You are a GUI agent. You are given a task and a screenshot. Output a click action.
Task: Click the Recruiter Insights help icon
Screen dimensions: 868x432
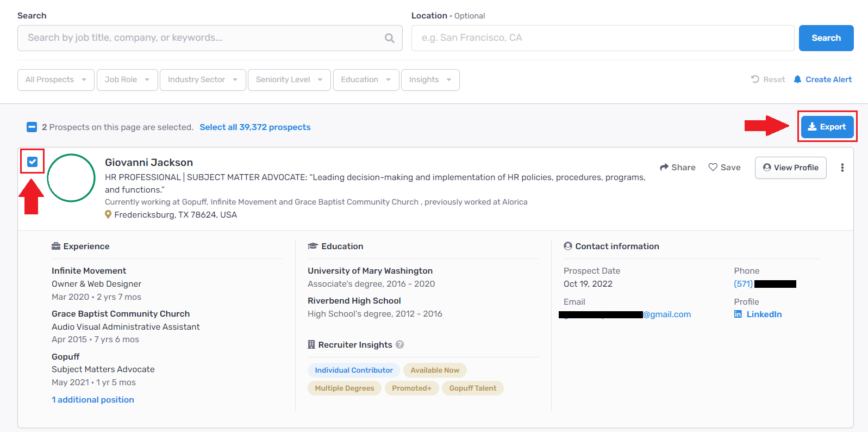[399, 344]
